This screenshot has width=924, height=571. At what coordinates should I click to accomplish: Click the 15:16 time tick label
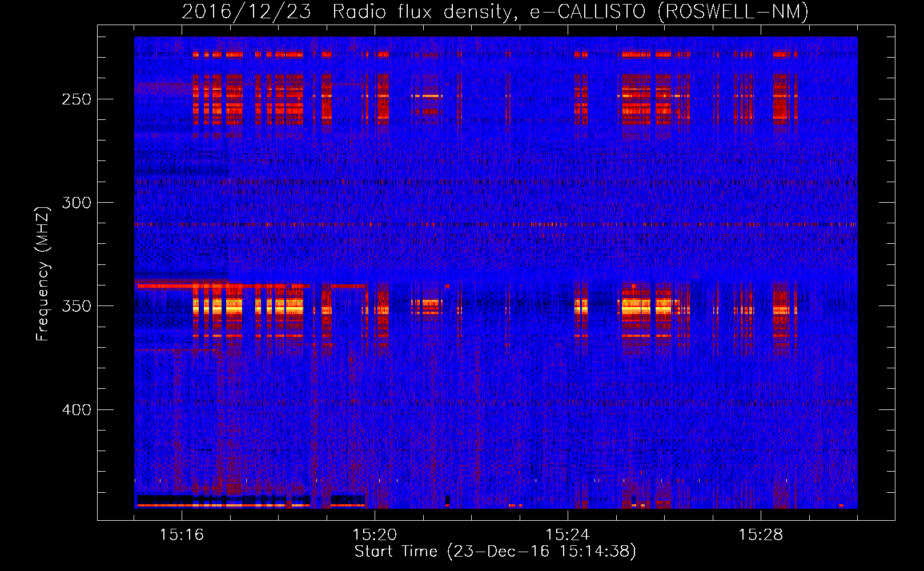tap(182, 535)
